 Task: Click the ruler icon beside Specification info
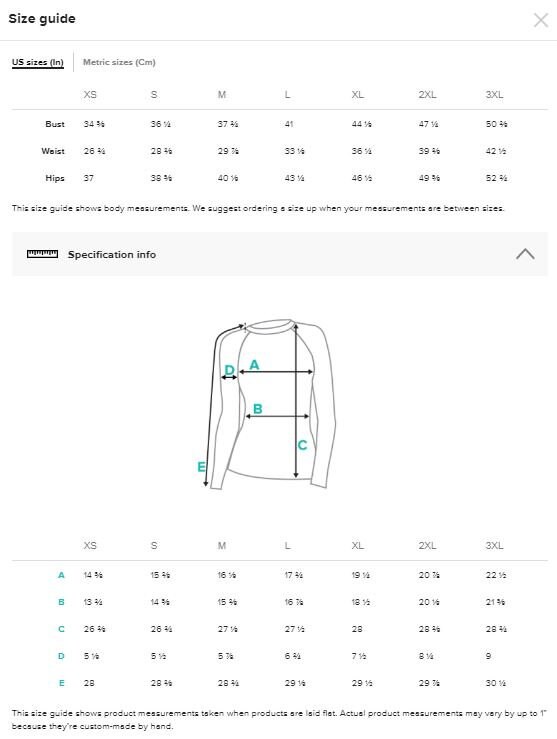tap(42, 254)
